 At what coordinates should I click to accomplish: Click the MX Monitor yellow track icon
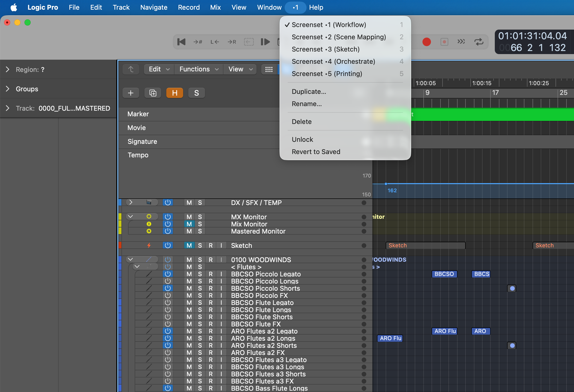click(x=149, y=216)
